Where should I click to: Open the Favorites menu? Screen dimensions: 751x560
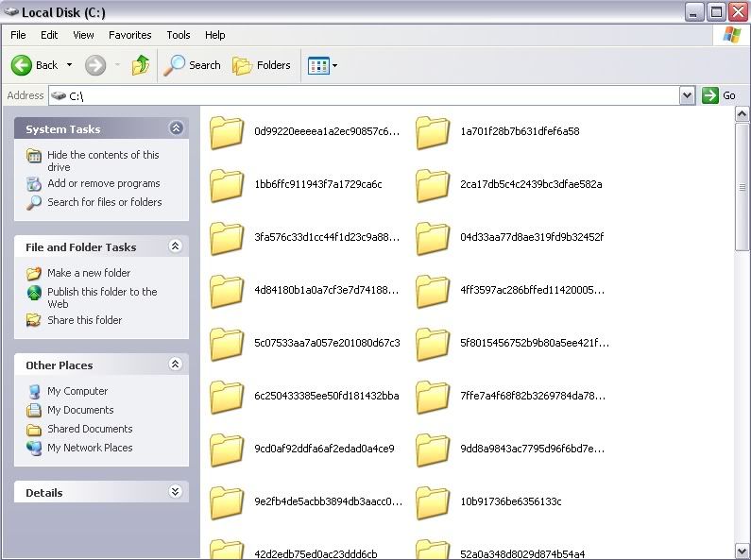point(129,35)
